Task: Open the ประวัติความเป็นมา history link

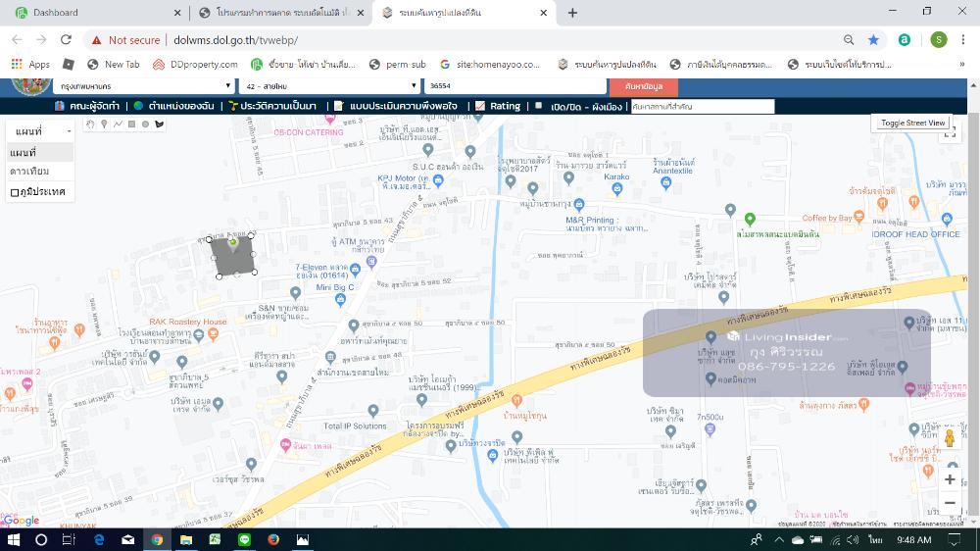Action: click(x=278, y=106)
